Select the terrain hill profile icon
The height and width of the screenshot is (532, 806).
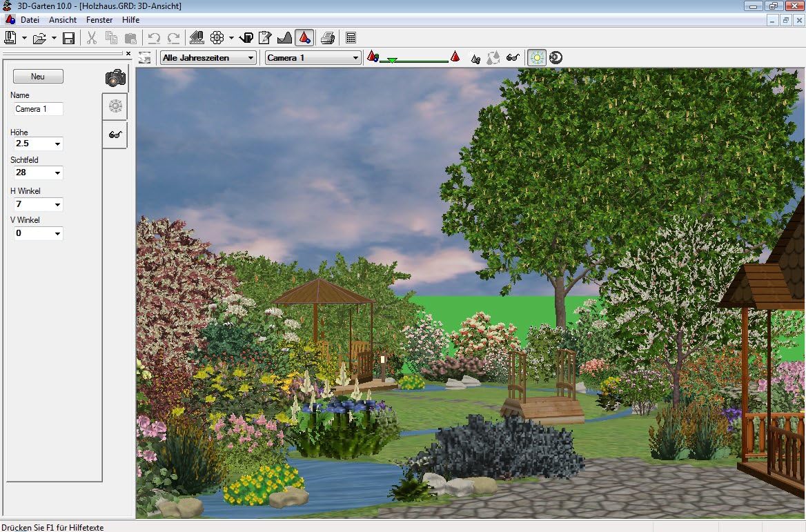284,38
